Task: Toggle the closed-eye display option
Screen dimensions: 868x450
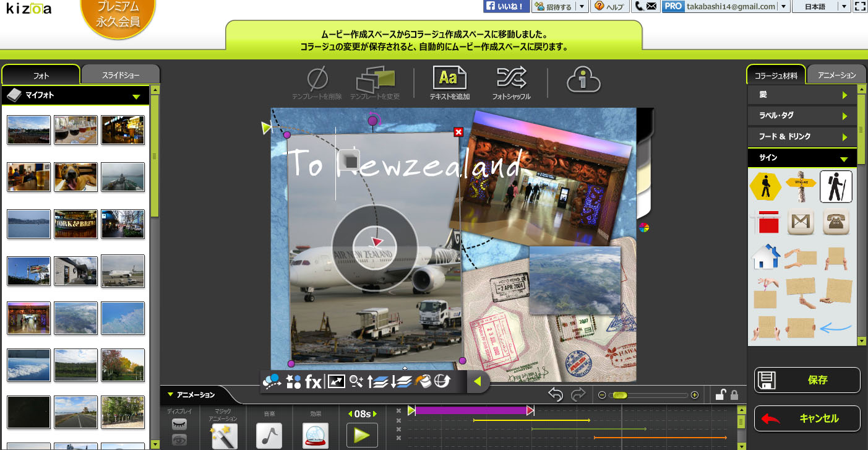Action: tap(179, 423)
